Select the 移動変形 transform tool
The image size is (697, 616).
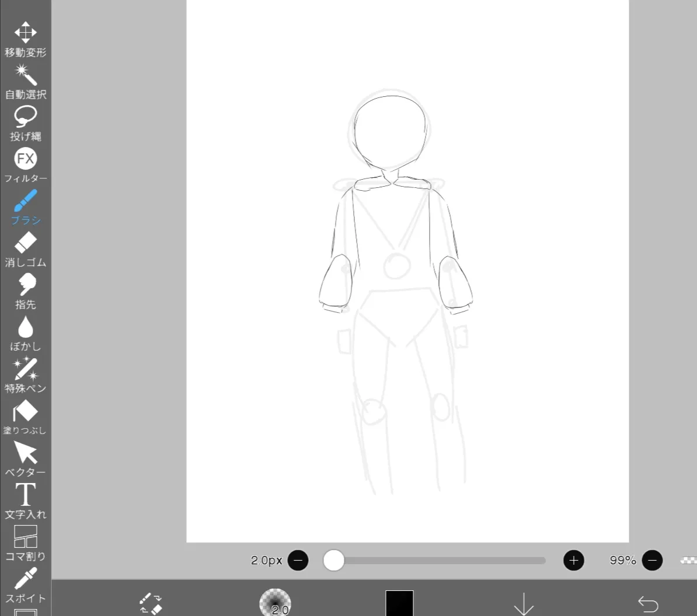pyautogui.click(x=25, y=39)
